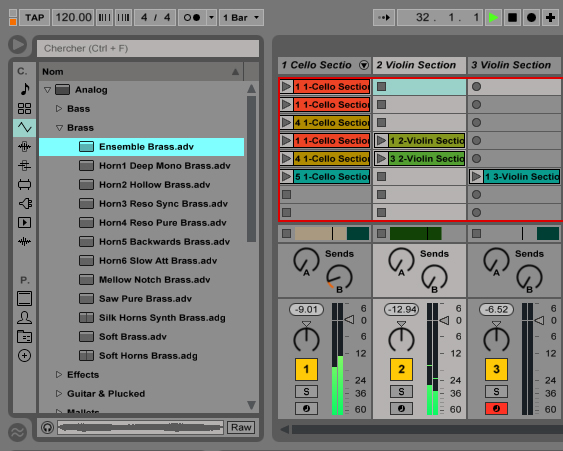Disarm track 3 red record button
Screen dimensions: 563x451
(x=496, y=408)
